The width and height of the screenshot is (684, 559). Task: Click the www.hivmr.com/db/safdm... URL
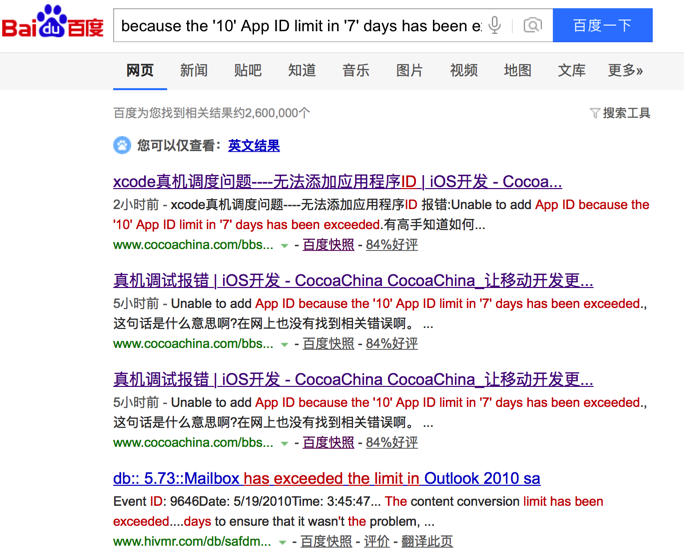click(192, 542)
